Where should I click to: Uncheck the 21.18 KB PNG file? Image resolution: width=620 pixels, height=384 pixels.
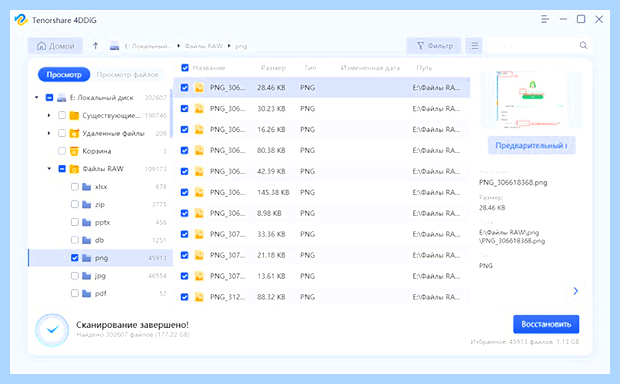coord(185,255)
